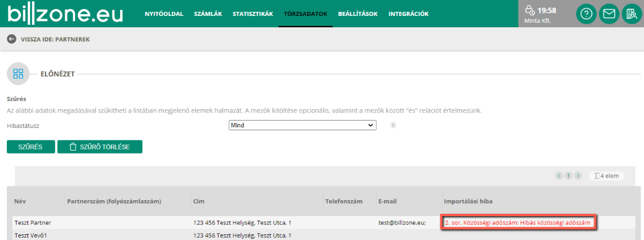Open the Törzsadatok menu
The image size is (644, 240).
click(x=306, y=14)
